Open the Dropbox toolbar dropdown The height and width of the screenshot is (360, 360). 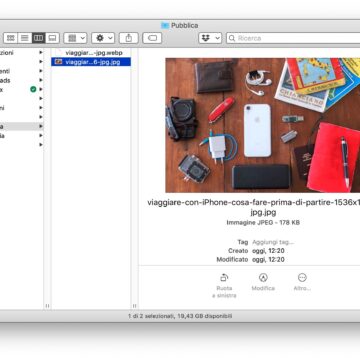(x=210, y=38)
